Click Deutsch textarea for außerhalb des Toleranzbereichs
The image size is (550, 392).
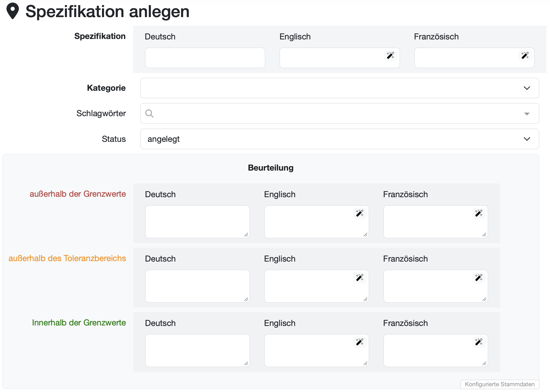197,286
